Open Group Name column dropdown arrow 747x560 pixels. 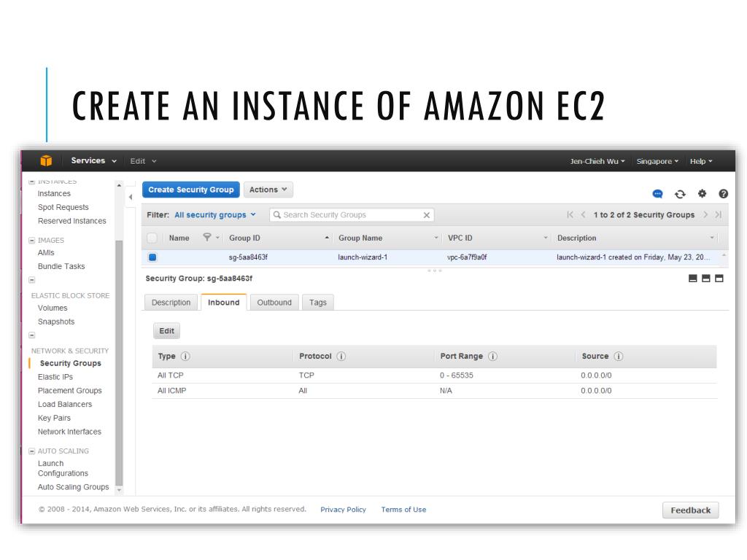pos(436,238)
